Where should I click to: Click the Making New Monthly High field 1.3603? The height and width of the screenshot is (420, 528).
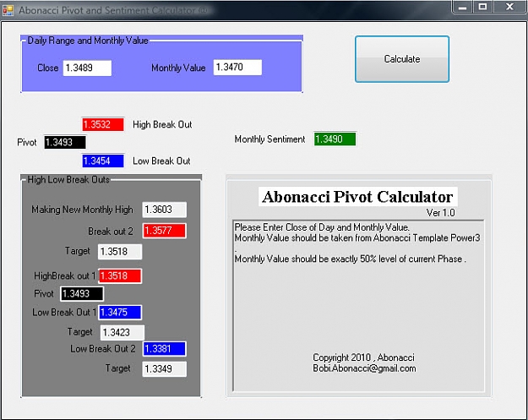(x=165, y=210)
